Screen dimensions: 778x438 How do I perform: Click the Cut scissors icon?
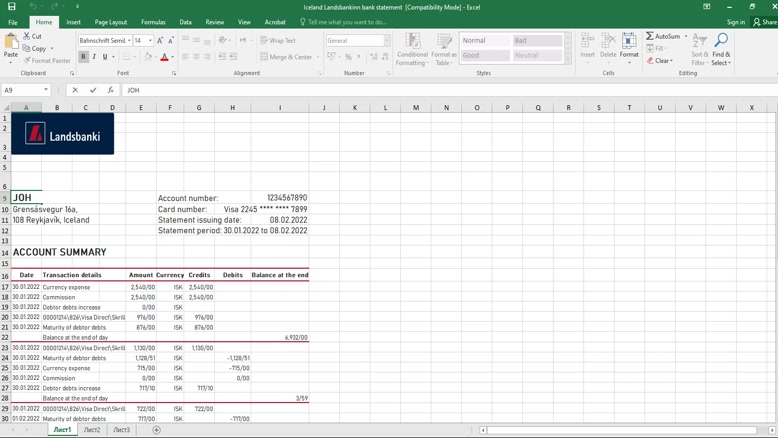26,36
